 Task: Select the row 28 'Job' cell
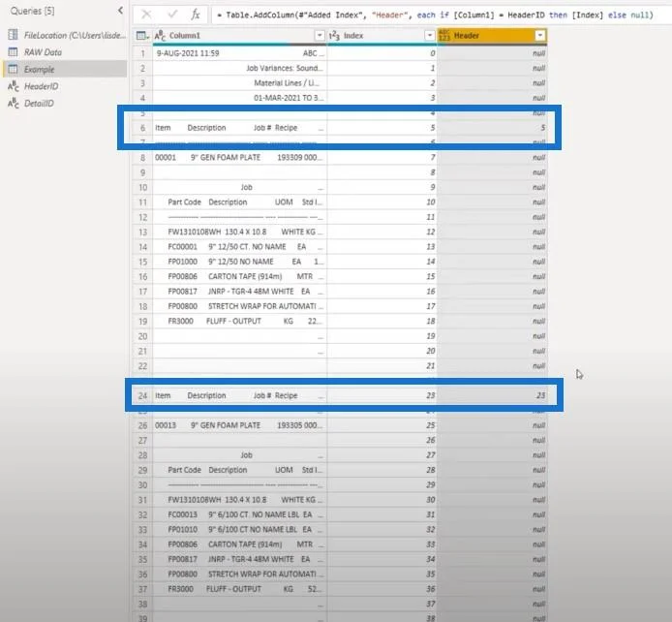(x=240, y=454)
